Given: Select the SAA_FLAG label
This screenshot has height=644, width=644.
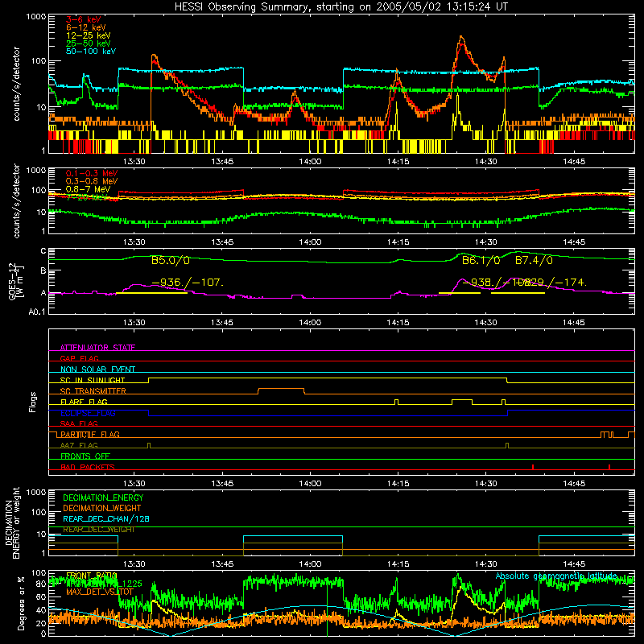Looking at the screenshot, I should [x=79, y=423].
